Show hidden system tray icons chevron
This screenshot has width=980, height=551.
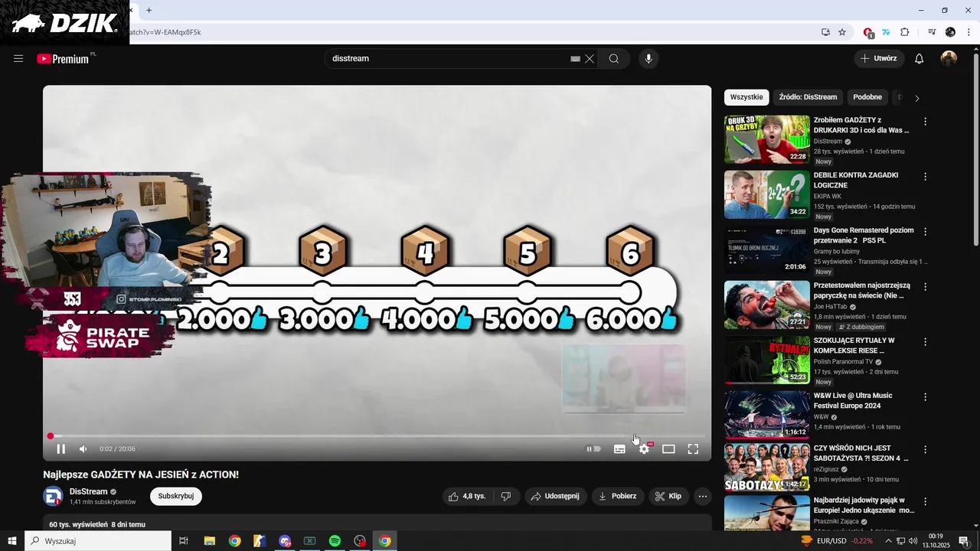tap(888, 541)
